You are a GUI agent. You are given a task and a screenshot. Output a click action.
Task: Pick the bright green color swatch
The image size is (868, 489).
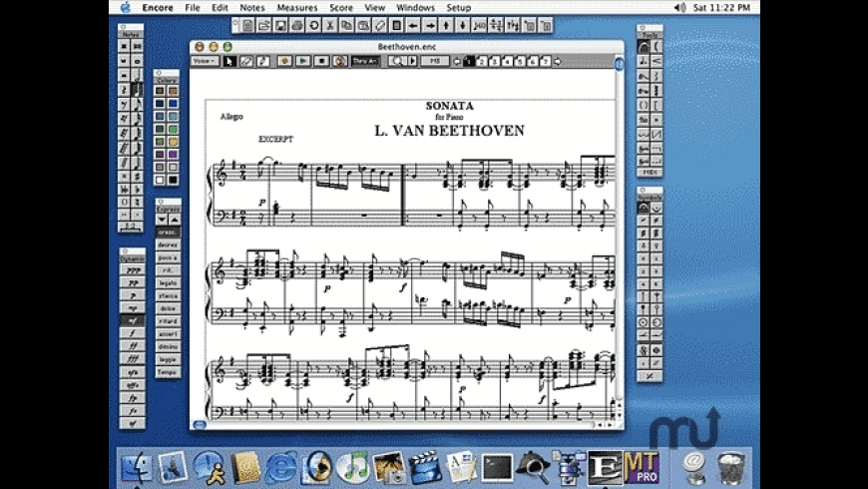(174, 129)
